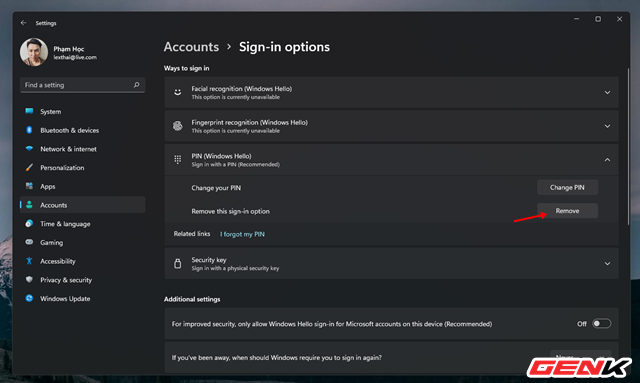This screenshot has height=383, width=640.
Task: Open the user profile avatar picture
Action: [34, 52]
